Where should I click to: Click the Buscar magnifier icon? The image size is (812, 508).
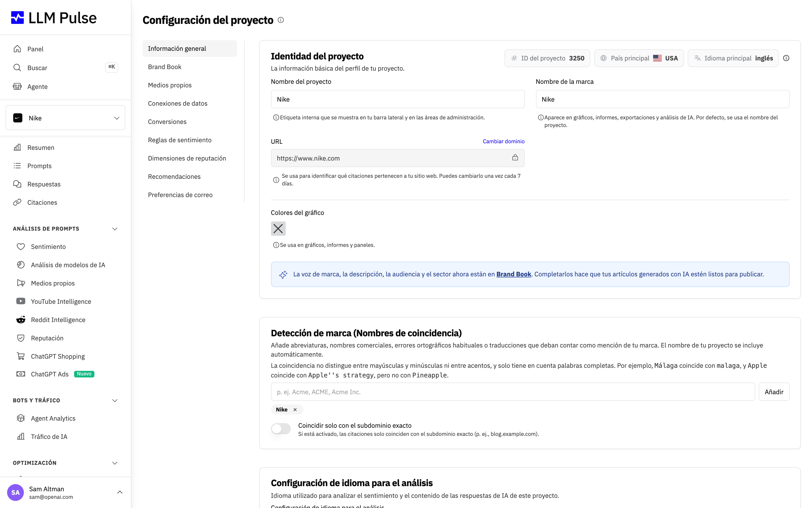click(x=17, y=68)
